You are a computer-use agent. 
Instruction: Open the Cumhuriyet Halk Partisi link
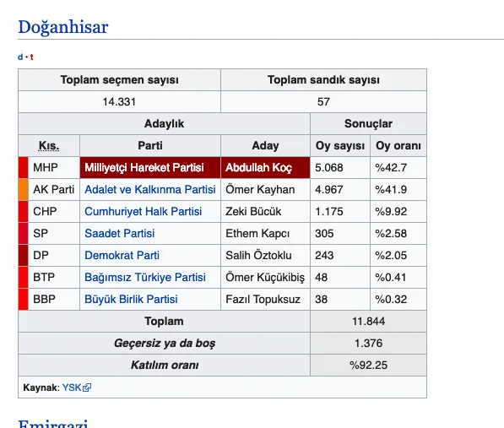tap(143, 211)
